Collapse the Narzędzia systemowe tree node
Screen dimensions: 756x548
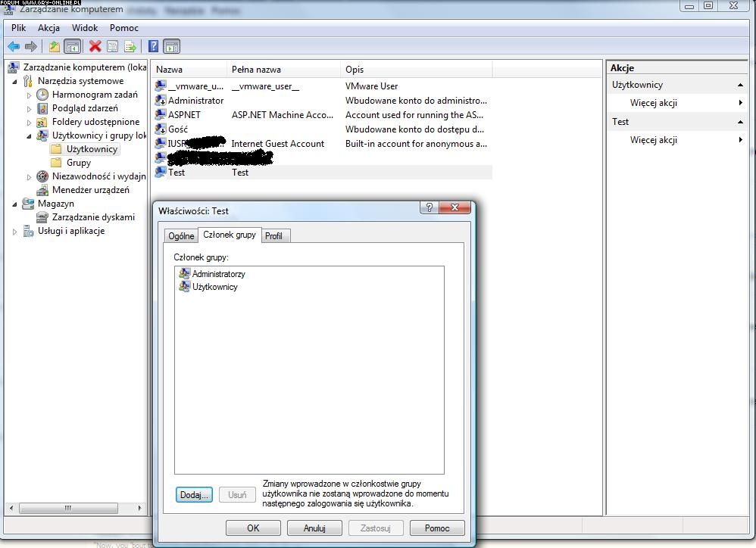pos(15,81)
